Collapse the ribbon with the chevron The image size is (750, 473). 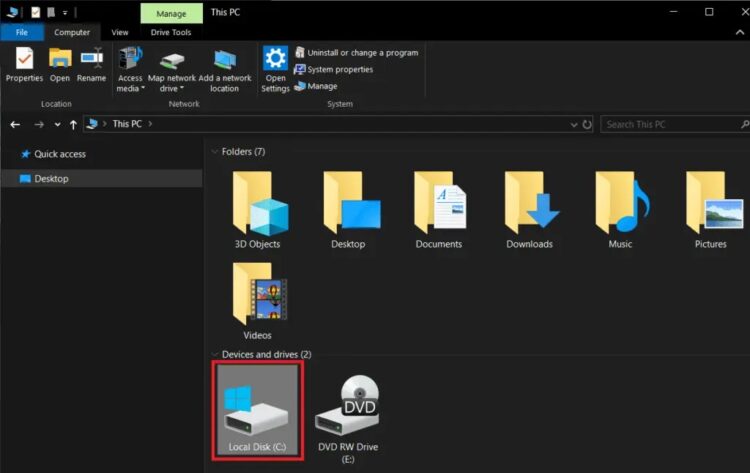tap(739, 33)
